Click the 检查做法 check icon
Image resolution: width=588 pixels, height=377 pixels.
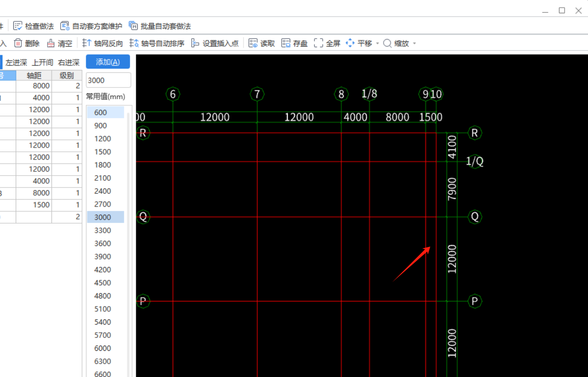(18, 26)
